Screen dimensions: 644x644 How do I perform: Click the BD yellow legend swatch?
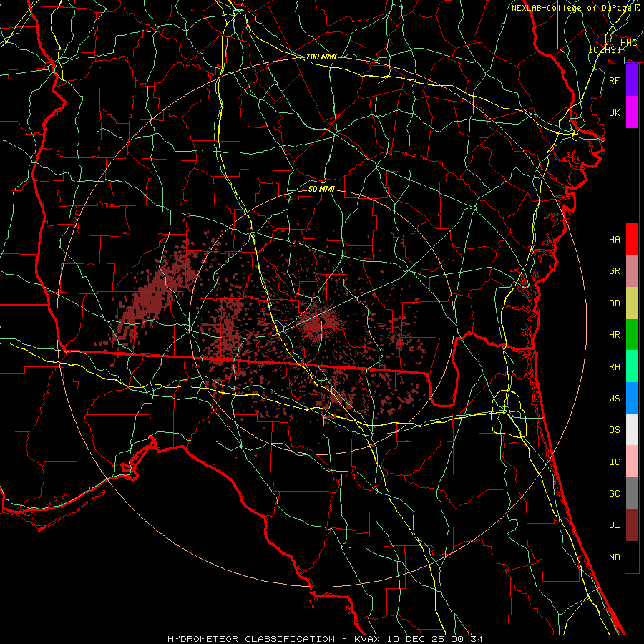point(632,303)
